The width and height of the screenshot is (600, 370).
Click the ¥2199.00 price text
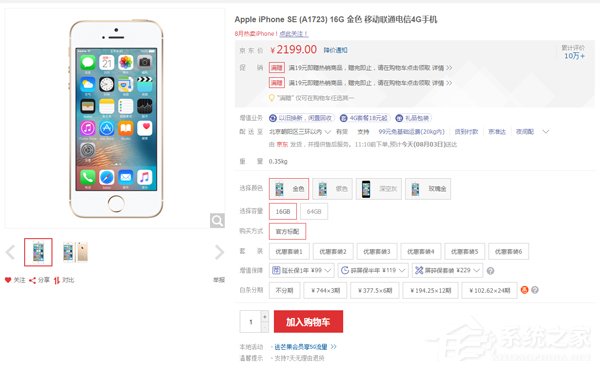tap(293, 50)
